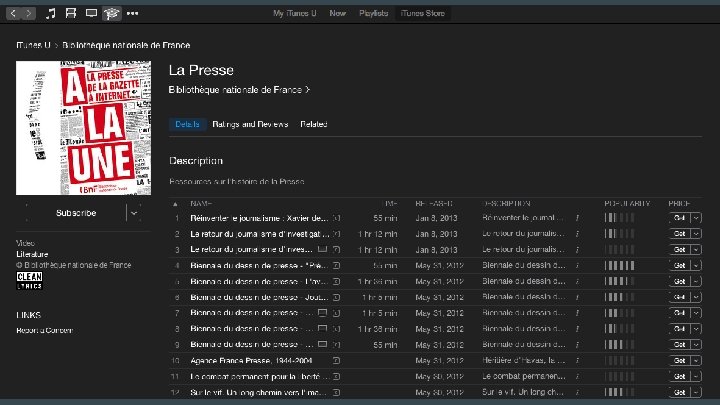Open the TV Shows library icon
Viewport: 720px width, 405px height.
91,13
